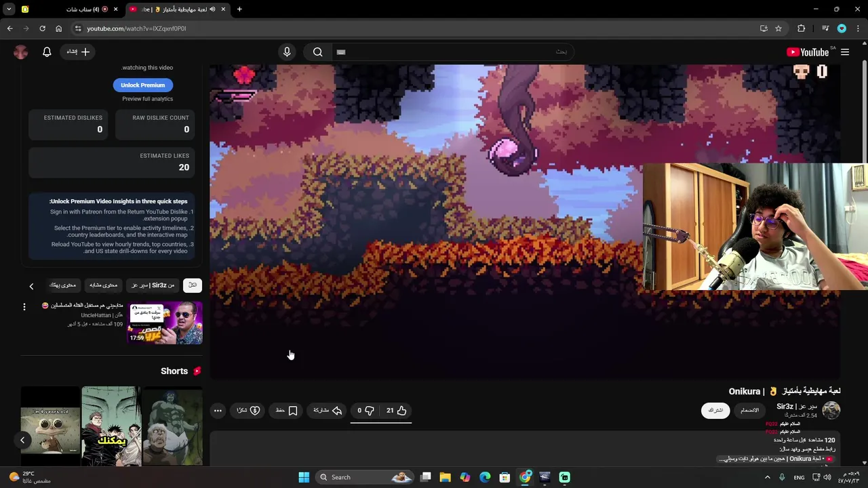Follow the Preview full analytics link
The width and height of the screenshot is (868, 488).
(x=148, y=99)
